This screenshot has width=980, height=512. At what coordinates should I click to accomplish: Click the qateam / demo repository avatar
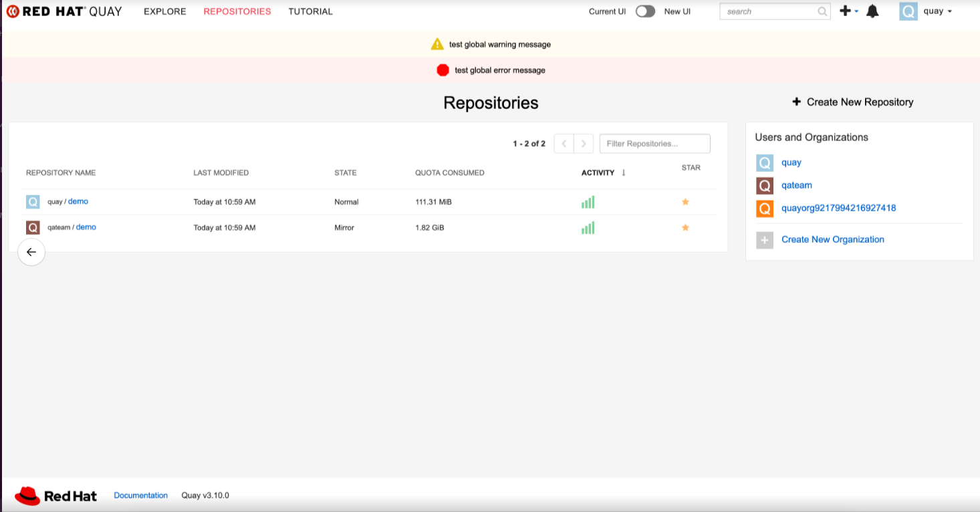coord(33,228)
